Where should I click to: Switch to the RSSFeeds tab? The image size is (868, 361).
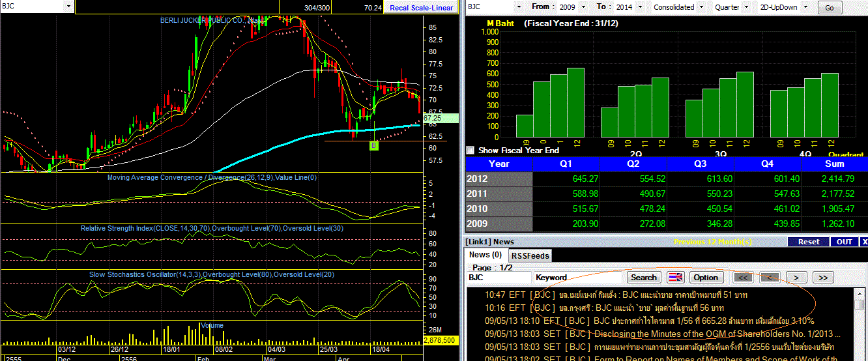[x=530, y=255]
